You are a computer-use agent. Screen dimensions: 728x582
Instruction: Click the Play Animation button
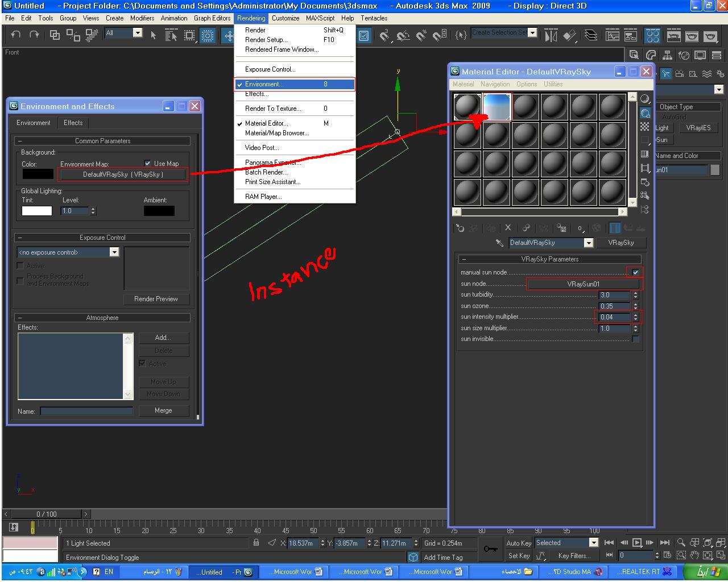coord(637,543)
